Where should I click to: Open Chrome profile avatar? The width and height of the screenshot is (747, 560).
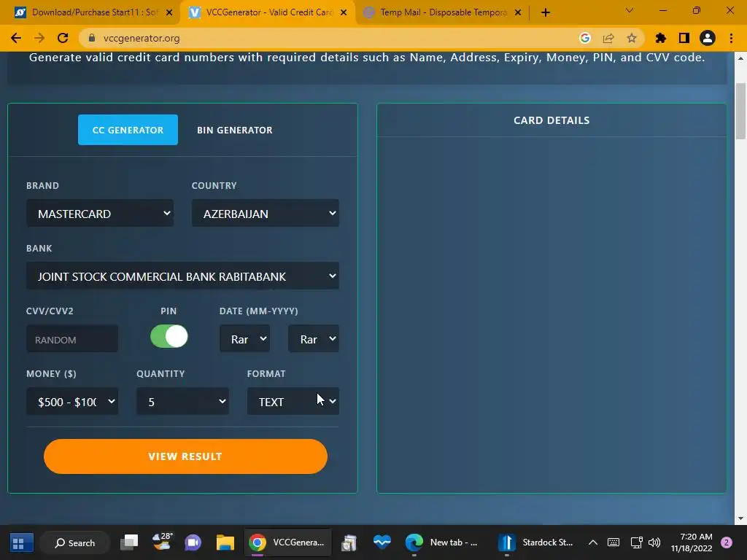(708, 38)
